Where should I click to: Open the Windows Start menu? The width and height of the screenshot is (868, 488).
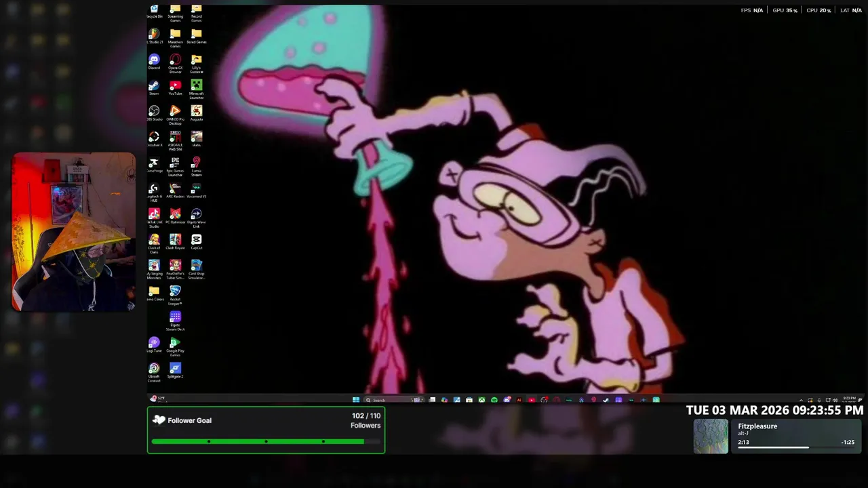pyautogui.click(x=355, y=400)
